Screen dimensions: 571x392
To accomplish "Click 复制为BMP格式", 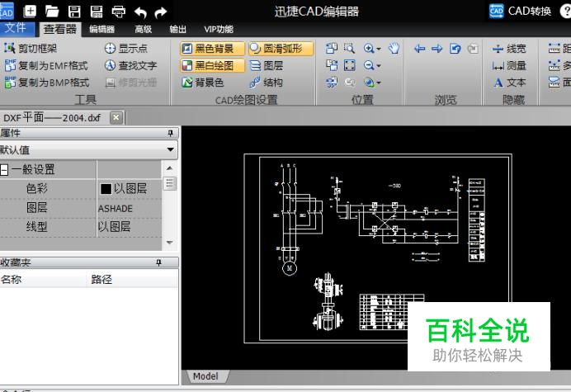I will (x=47, y=83).
